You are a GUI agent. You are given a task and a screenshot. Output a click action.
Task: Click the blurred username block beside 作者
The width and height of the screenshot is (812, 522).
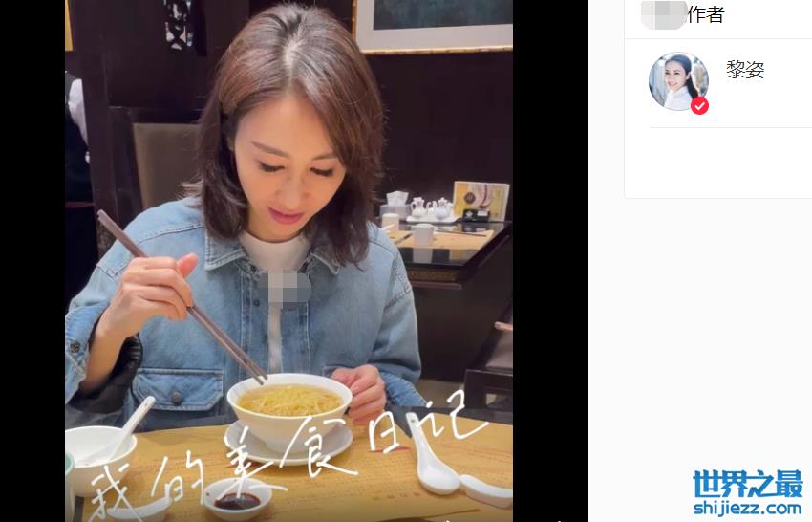(x=664, y=14)
